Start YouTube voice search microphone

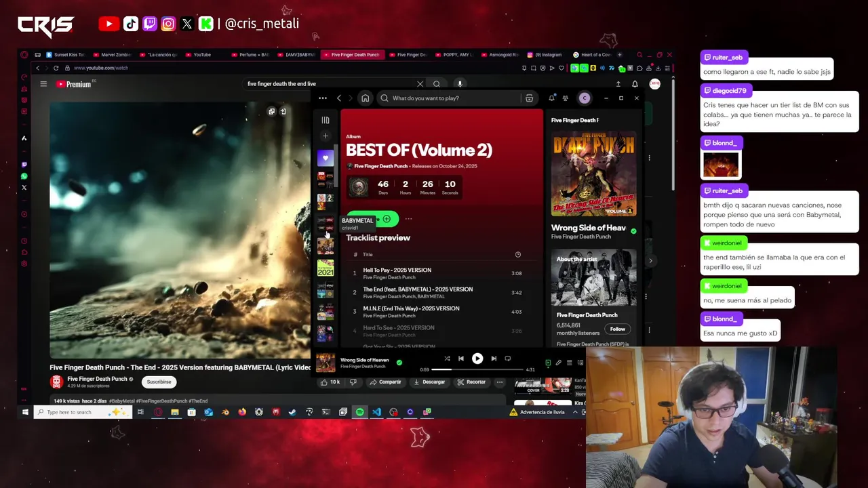click(x=460, y=84)
